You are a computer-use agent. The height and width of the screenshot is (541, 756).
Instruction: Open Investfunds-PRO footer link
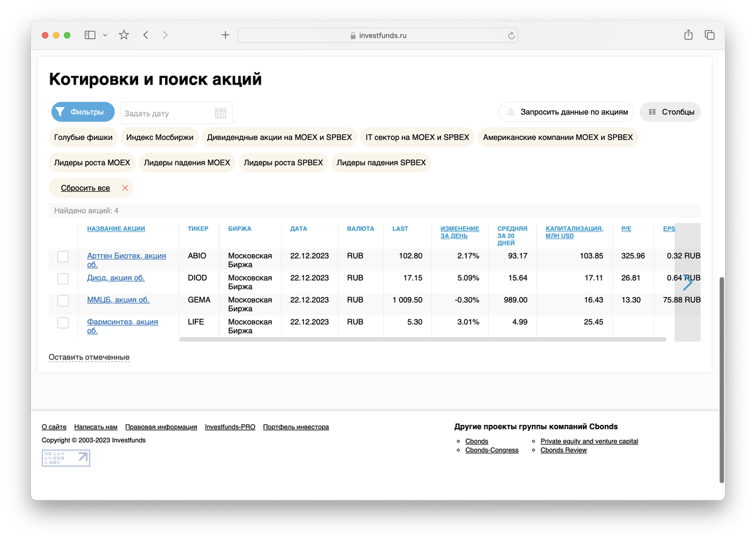click(x=230, y=428)
